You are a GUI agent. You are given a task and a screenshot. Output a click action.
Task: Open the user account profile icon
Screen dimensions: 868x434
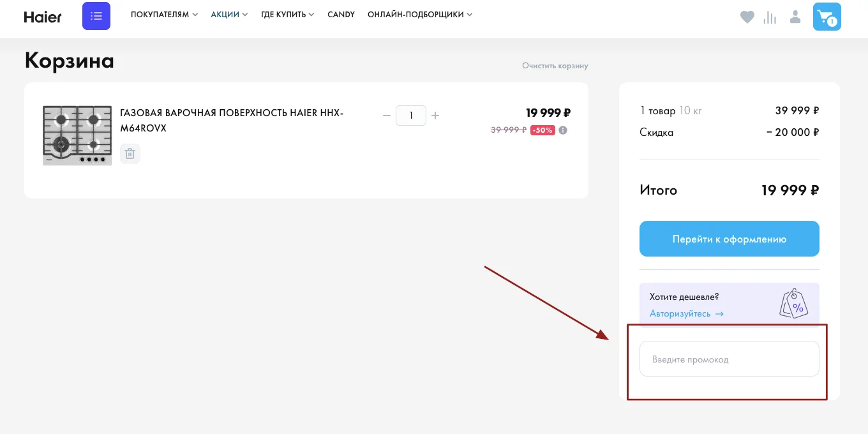point(795,17)
